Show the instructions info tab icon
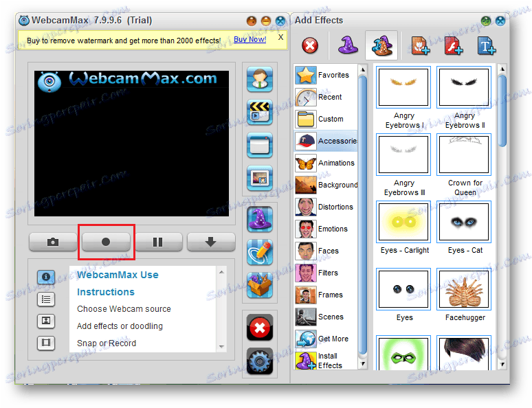 (x=46, y=277)
